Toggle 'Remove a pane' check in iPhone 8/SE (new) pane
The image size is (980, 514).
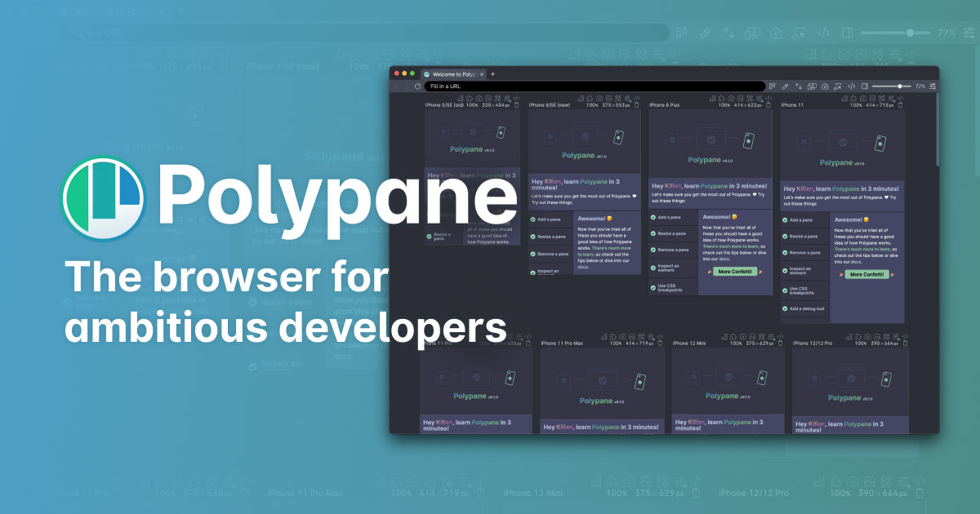pyautogui.click(x=532, y=255)
